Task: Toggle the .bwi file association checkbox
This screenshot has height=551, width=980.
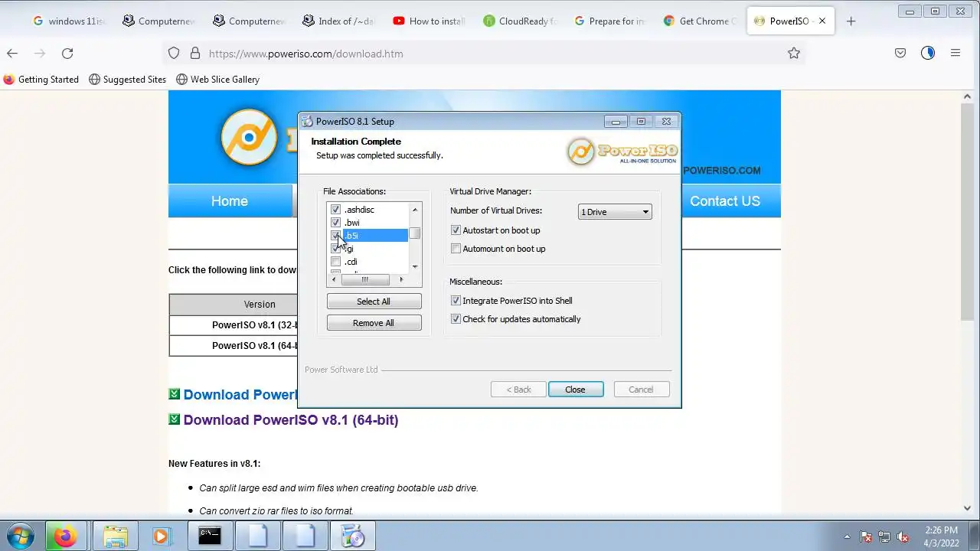Action: [335, 223]
